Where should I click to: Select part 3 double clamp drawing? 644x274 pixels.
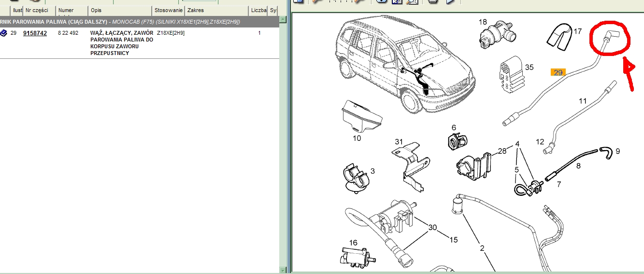[356, 178]
